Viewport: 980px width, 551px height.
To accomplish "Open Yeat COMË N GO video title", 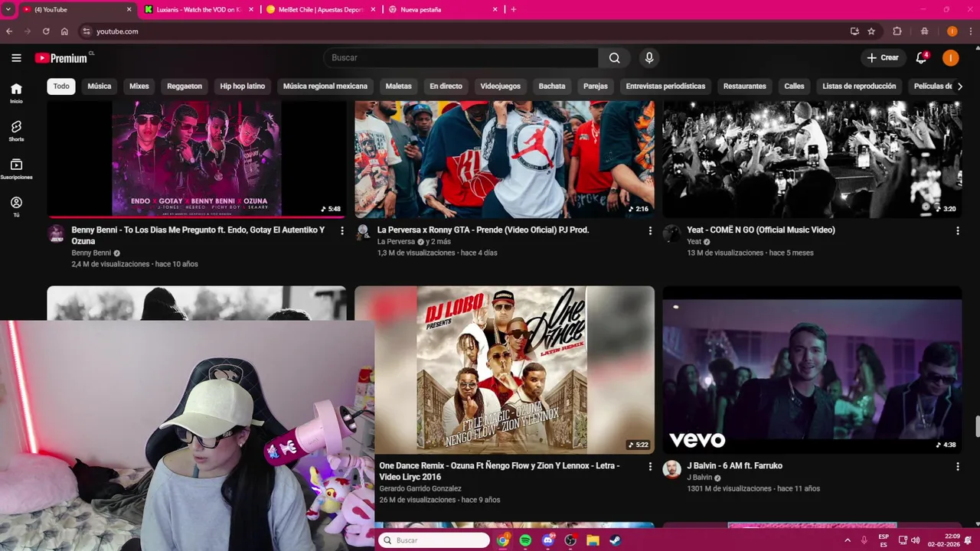I will (761, 230).
